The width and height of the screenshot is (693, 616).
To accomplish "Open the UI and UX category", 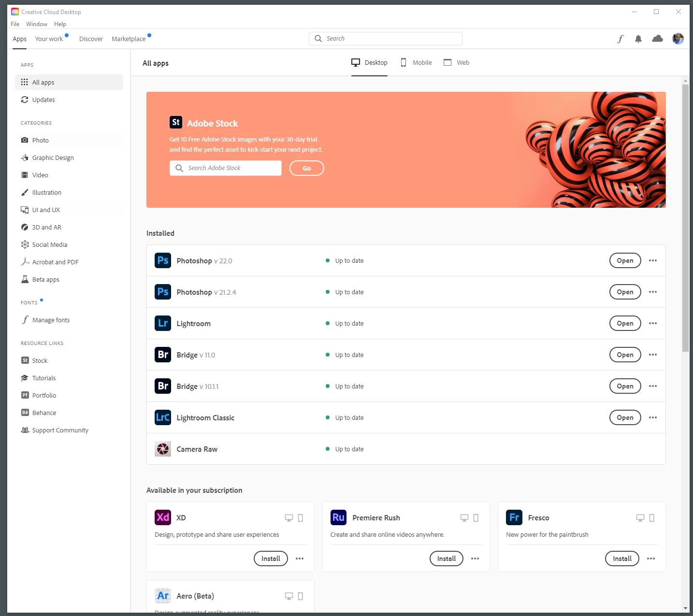I will tap(69, 210).
